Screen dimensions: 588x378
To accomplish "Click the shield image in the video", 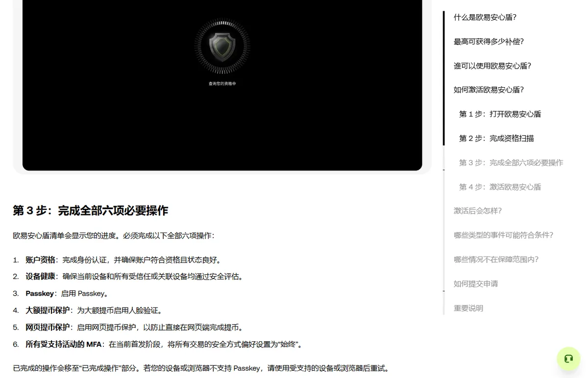I will (x=222, y=46).
